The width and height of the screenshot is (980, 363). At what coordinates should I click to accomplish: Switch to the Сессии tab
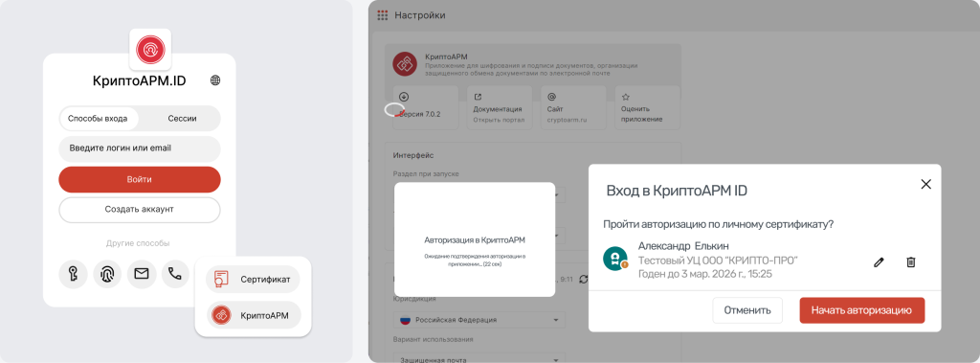[x=183, y=119]
